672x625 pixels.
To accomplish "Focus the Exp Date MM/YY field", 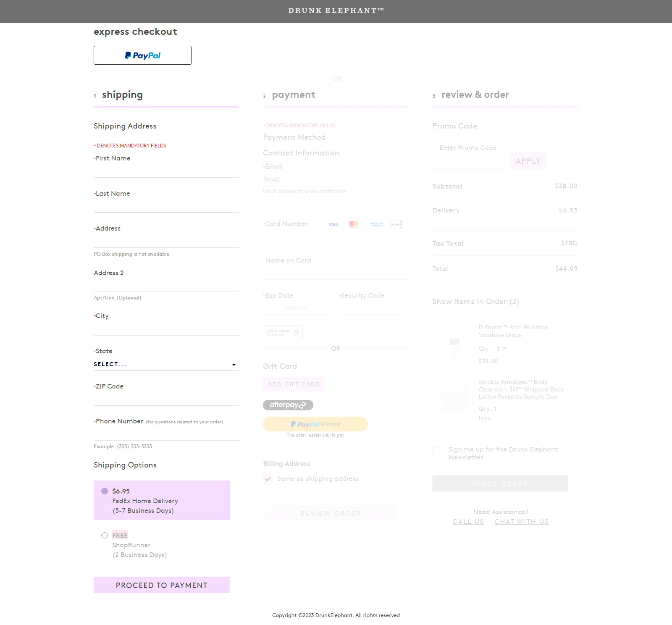I will (x=297, y=308).
